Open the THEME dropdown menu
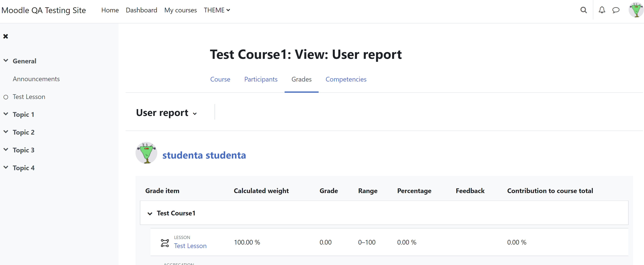This screenshot has height=265, width=644. [217, 10]
